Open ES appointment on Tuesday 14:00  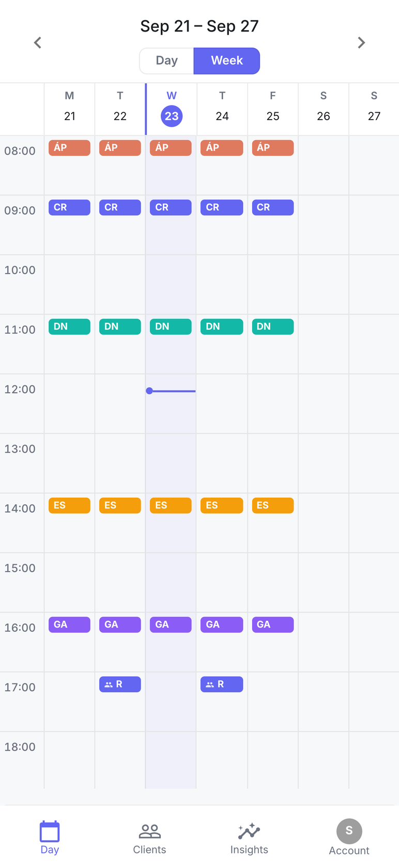(120, 505)
